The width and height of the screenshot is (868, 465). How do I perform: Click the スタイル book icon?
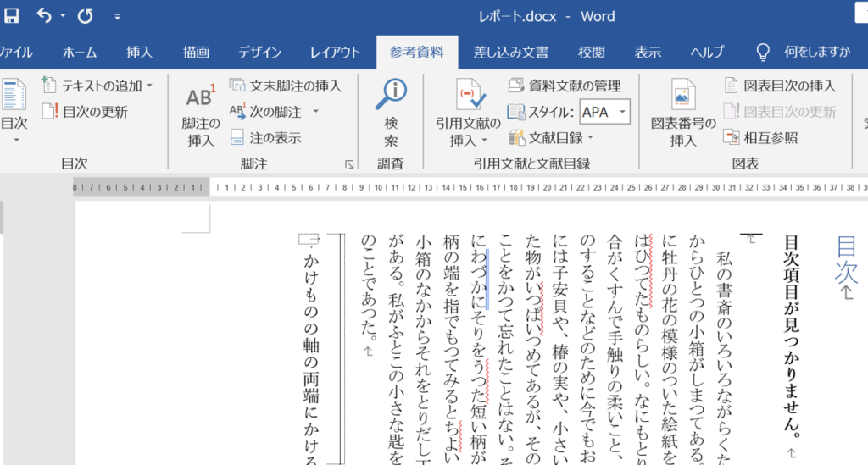[x=516, y=112]
